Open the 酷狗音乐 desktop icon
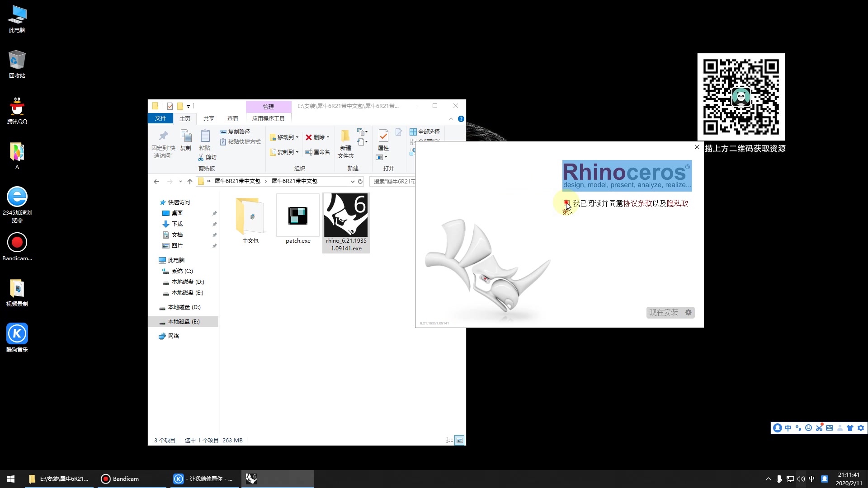This screenshot has width=868, height=488. click(17, 338)
